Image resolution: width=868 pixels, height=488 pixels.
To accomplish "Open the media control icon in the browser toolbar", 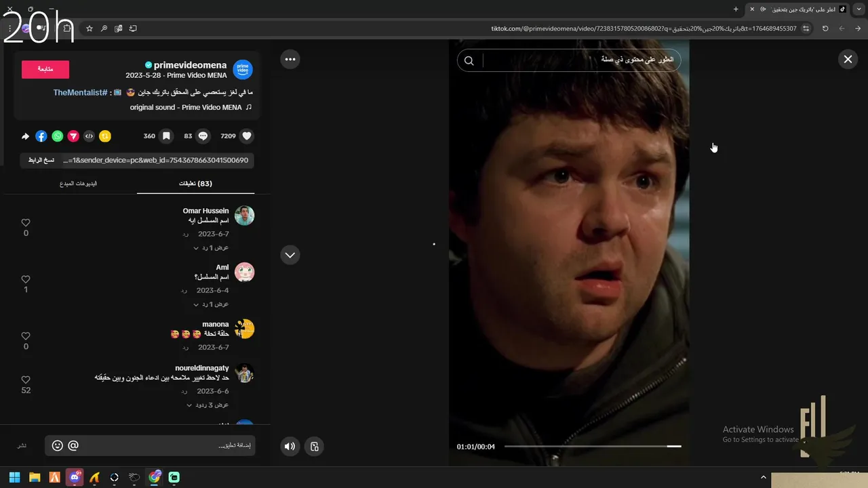I will click(x=43, y=28).
